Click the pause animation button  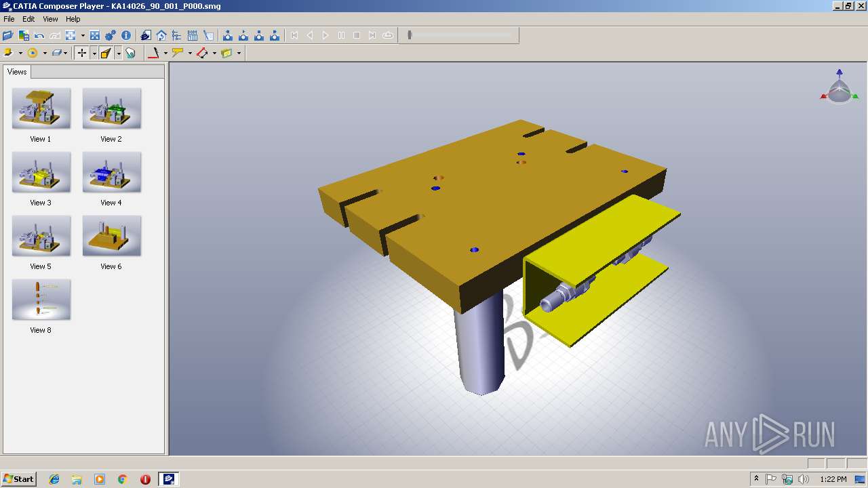[341, 35]
